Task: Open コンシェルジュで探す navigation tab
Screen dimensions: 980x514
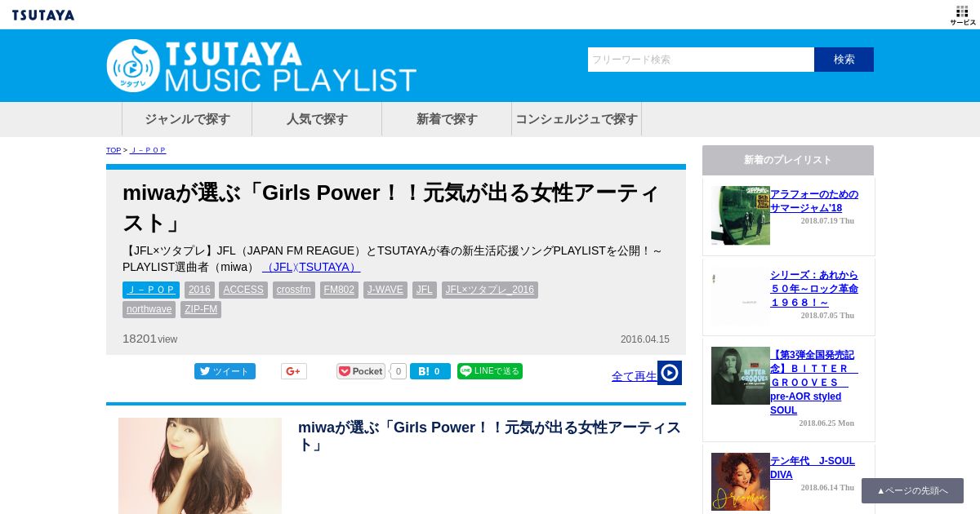Action: pos(577,119)
